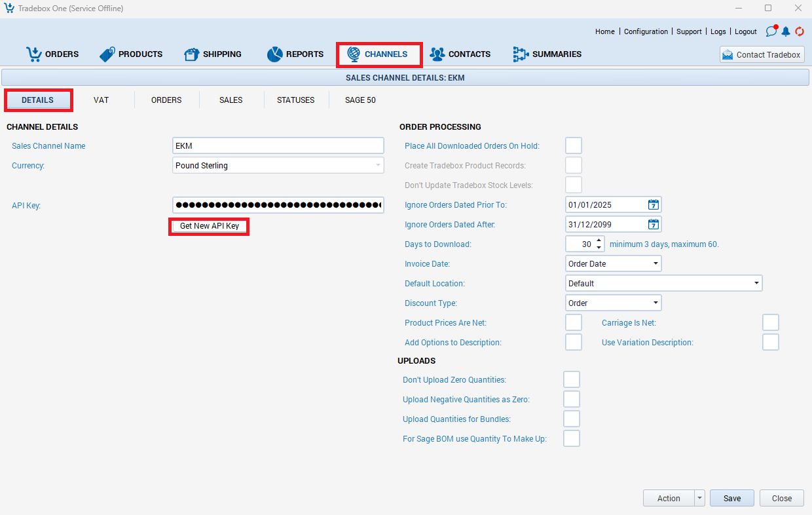
Task: Click the Reports pie chart icon
Action: click(x=274, y=54)
